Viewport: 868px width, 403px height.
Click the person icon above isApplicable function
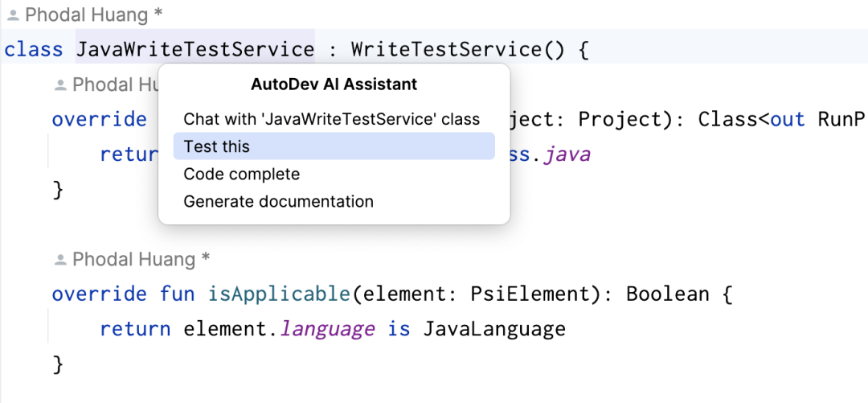point(60,260)
